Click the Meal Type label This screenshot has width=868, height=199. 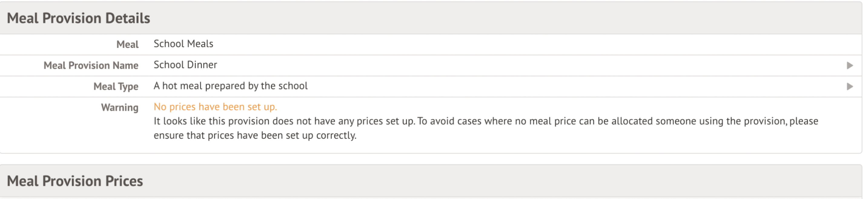click(x=116, y=86)
